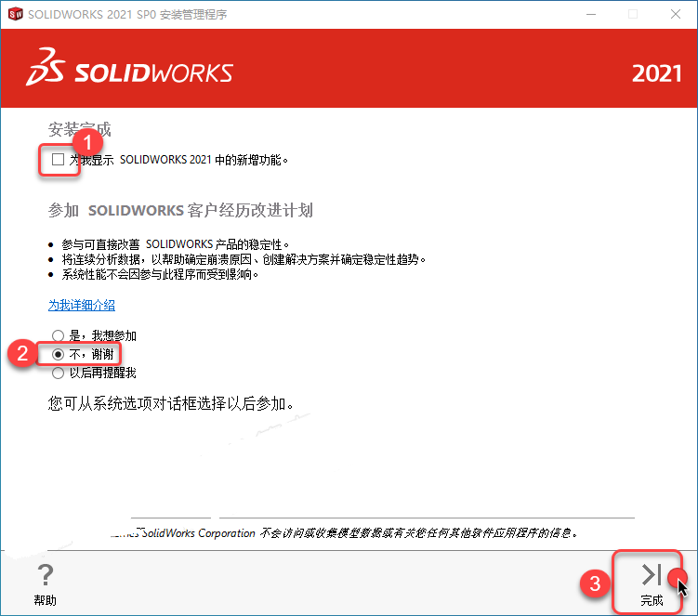Click the SOLIDWORKS app icon in title bar

click(x=16, y=14)
